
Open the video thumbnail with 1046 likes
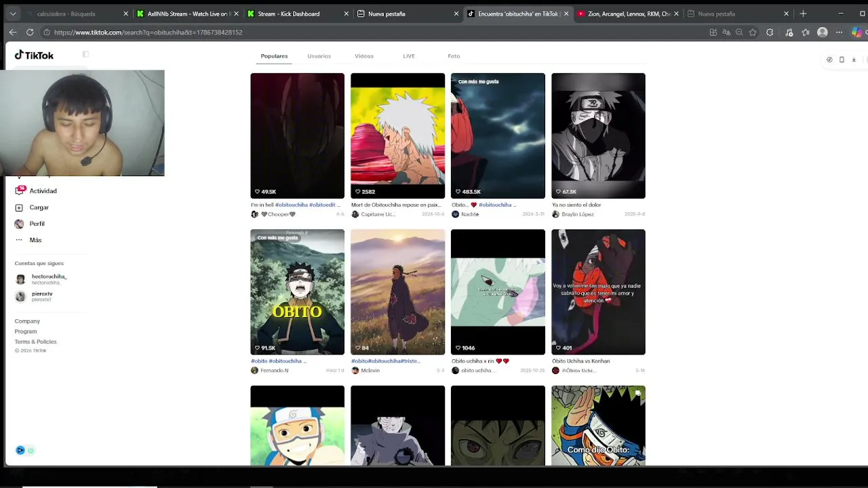pos(498,292)
